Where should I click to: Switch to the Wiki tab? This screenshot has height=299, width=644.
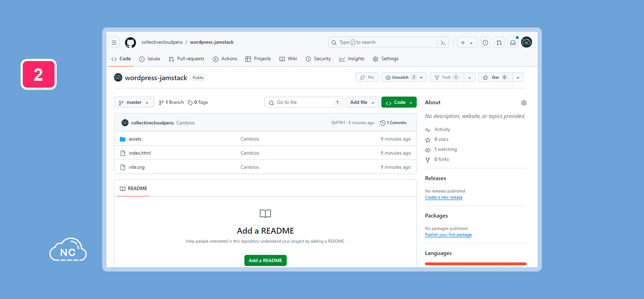click(x=288, y=59)
